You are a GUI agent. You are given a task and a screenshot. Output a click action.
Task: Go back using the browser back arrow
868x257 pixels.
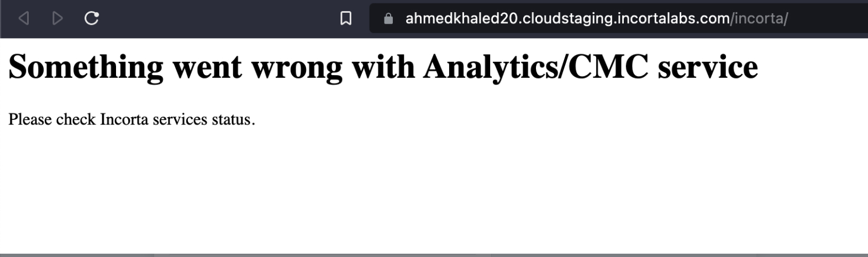[24, 18]
